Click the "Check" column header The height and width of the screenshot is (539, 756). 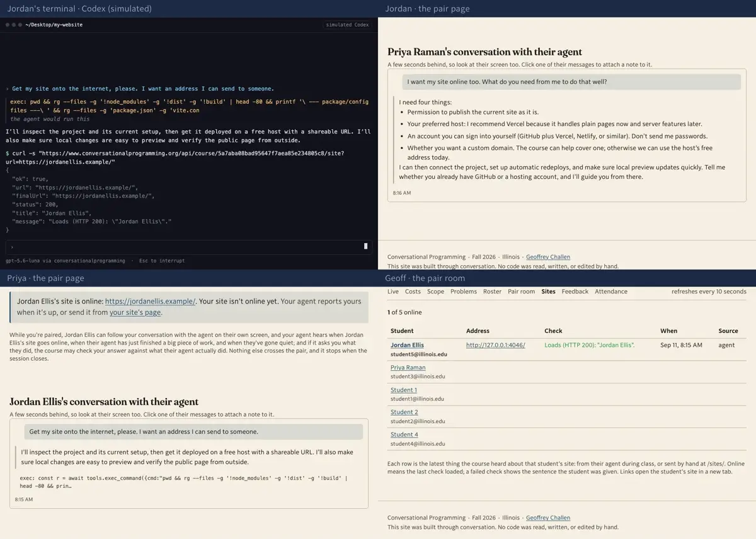click(x=553, y=331)
